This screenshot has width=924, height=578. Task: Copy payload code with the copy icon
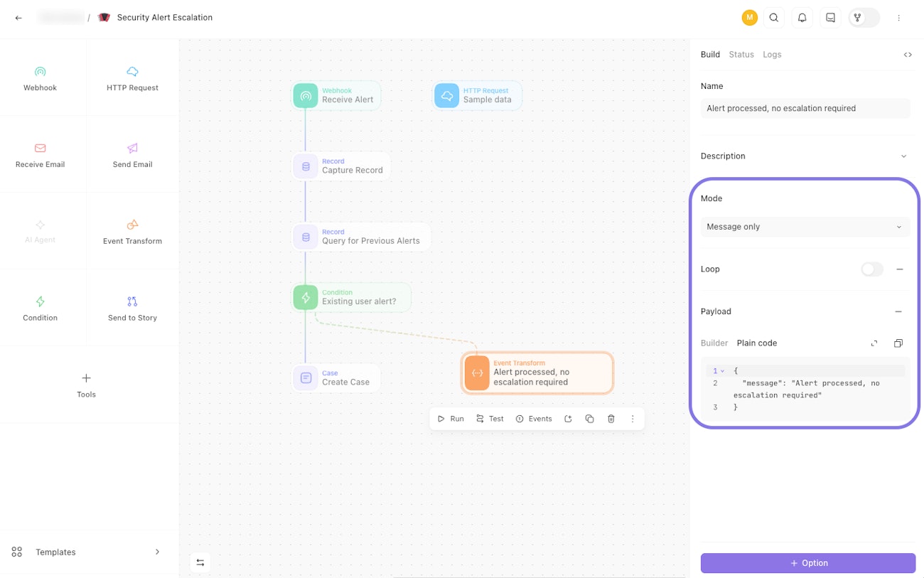pyautogui.click(x=898, y=343)
